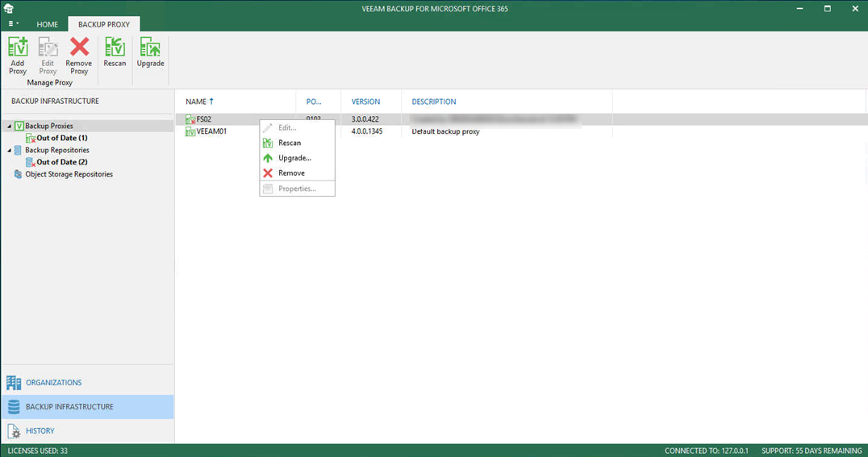Viewport: 868px width, 457px height.
Task: Click the VEEAM01 proxy icon
Action: click(190, 131)
